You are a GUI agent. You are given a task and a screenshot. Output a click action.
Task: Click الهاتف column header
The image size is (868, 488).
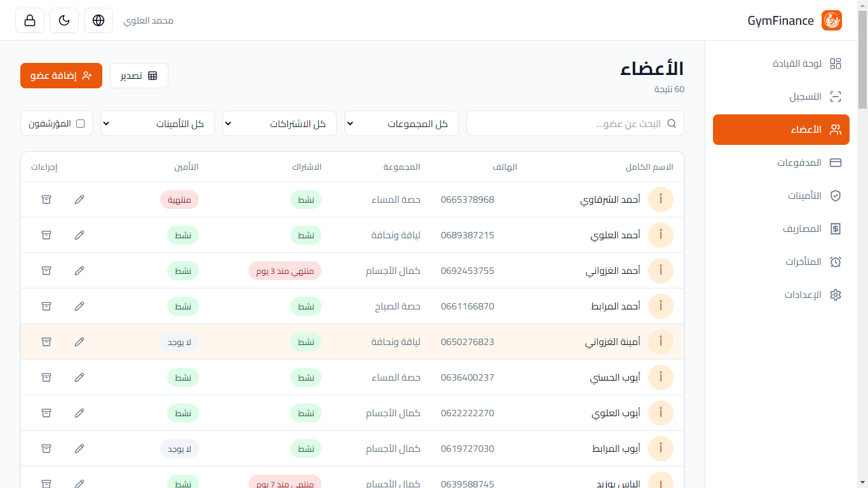pyautogui.click(x=505, y=167)
